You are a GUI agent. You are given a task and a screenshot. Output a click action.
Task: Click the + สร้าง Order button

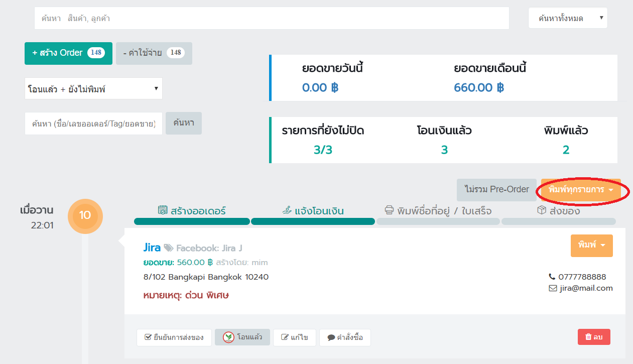pyautogui.click(x=68, y=53)
